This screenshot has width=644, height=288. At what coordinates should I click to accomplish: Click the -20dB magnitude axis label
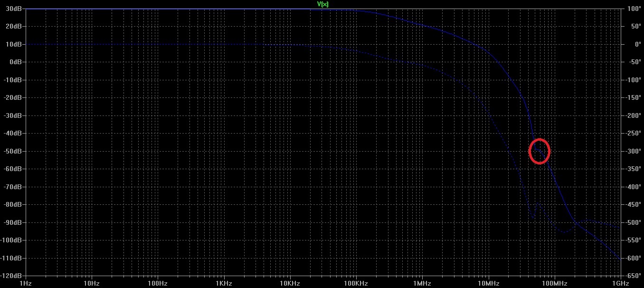coord(13,97)
